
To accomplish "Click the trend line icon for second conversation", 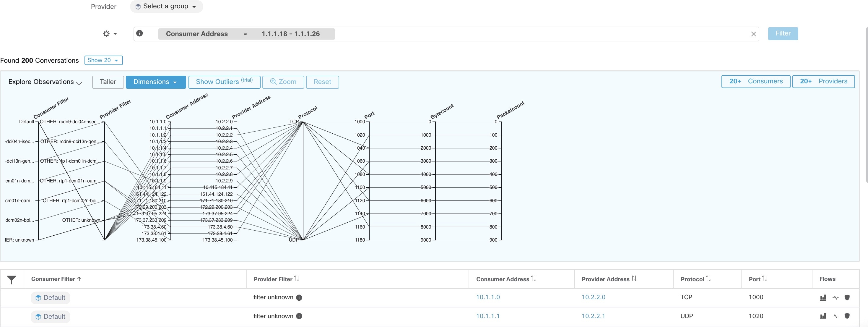I will [x=835, y=316].
